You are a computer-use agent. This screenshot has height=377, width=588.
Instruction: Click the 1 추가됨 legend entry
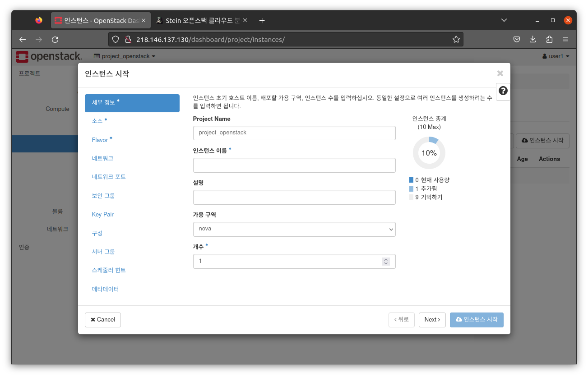pyautogui.click(x=423, y=188)
